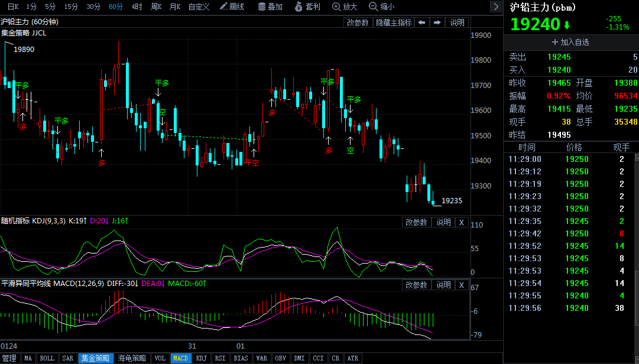The width and height of the screenshot is (639, 364).
Task: Select the 11:29:42 trade row
Action: (x=569, y=234)
